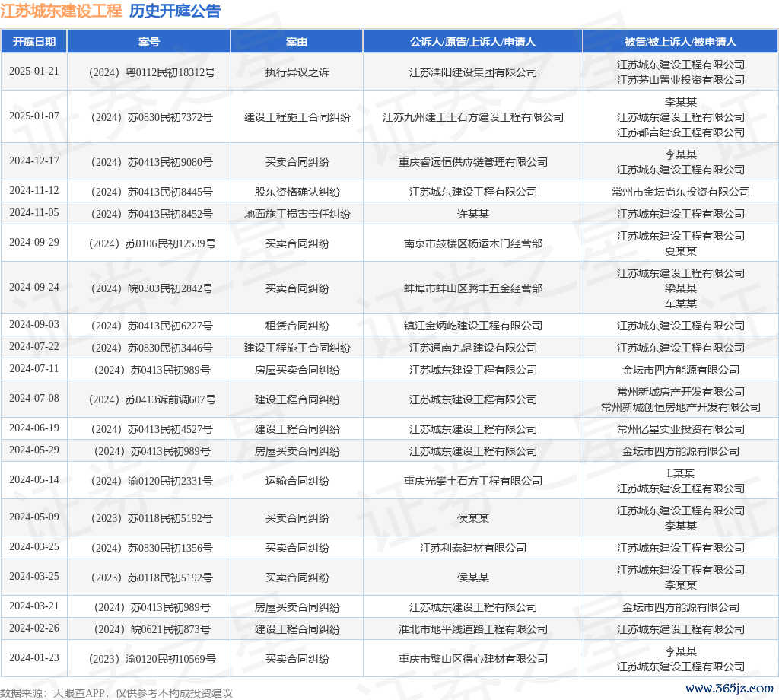Image resolution: width=779 pixels, height=700 pixels.
Task: Click the date 2024-11-12
Action: pos(33,191)
